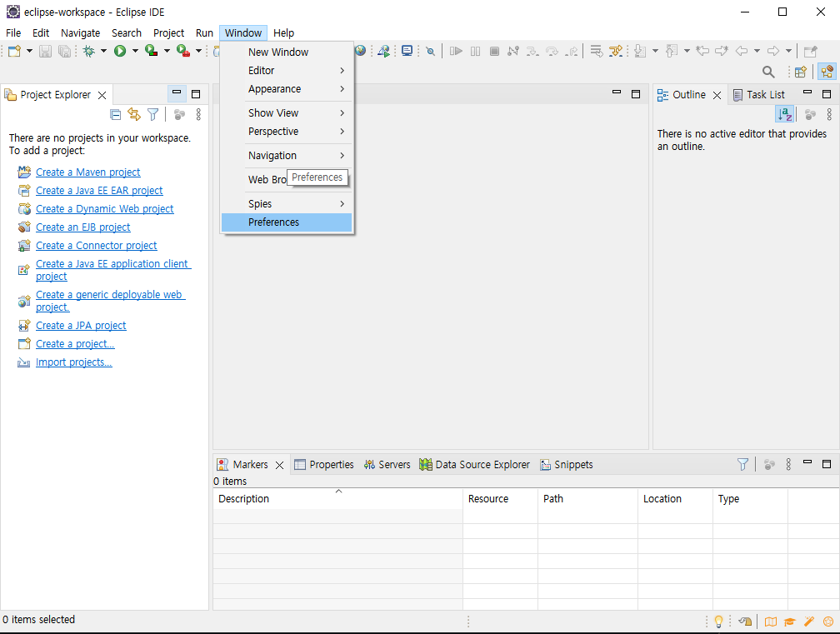The image size is (840, 634).
Task: Open the Outline view menu dots
Action: point(829,114)
